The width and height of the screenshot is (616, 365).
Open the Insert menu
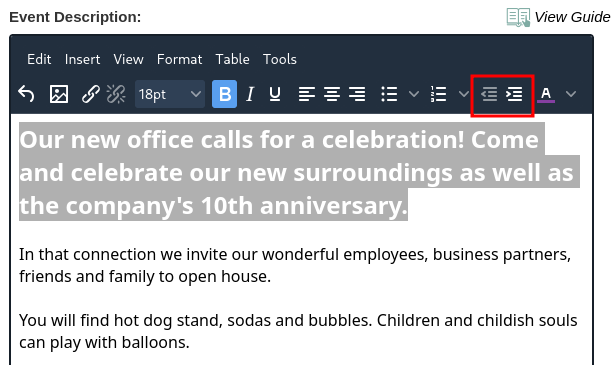(82, 59)
